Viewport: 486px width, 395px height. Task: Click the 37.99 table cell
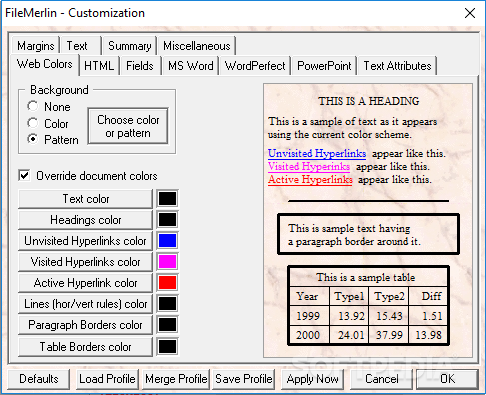pos(388,334)
